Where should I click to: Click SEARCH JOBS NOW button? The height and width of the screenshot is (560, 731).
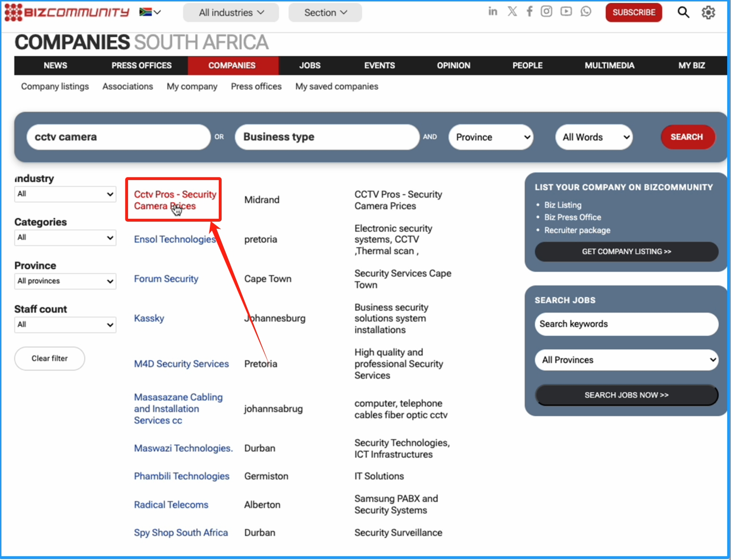[x=627, y=395]
